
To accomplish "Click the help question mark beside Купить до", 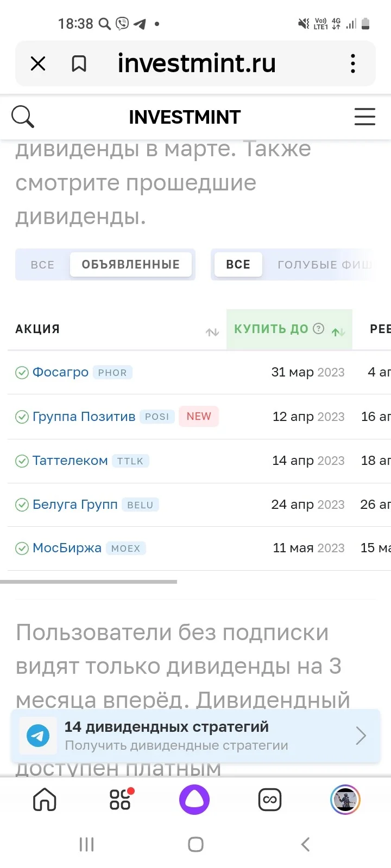I will [319, 328].
